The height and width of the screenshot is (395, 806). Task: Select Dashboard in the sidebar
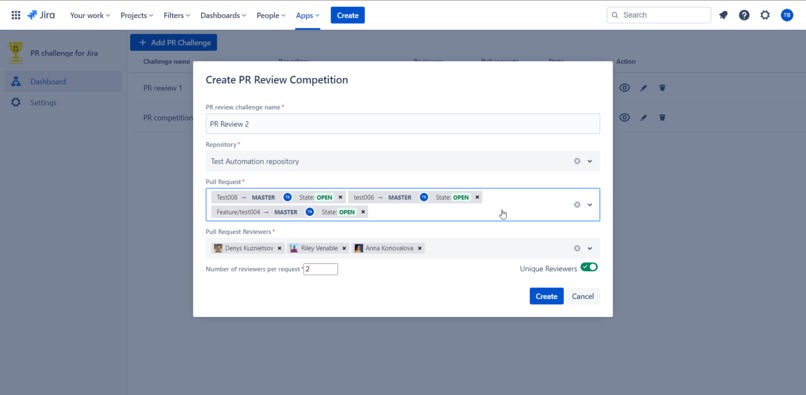coord(63,81)
